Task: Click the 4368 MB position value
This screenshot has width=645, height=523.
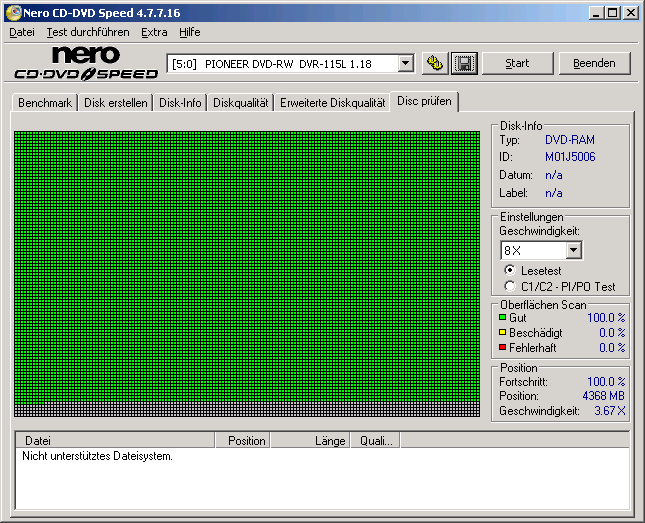Action: (x=603, y=396)
